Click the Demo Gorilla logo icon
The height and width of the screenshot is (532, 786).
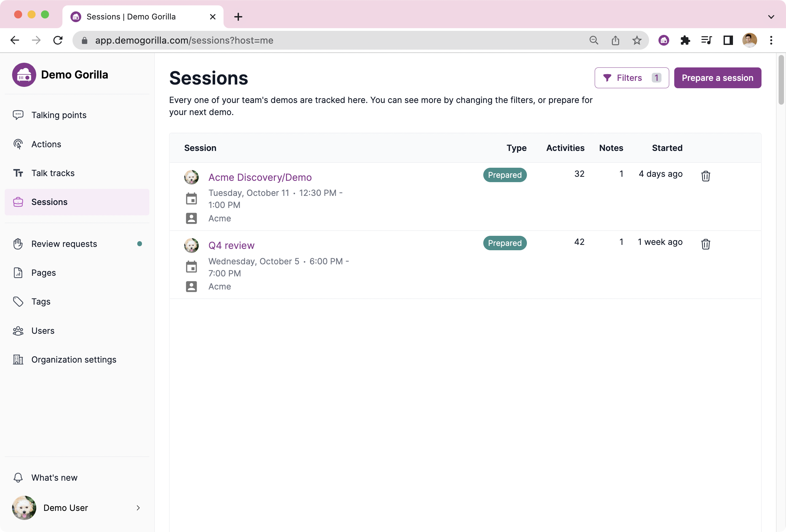pyautogui.click(x=24, y=75)
